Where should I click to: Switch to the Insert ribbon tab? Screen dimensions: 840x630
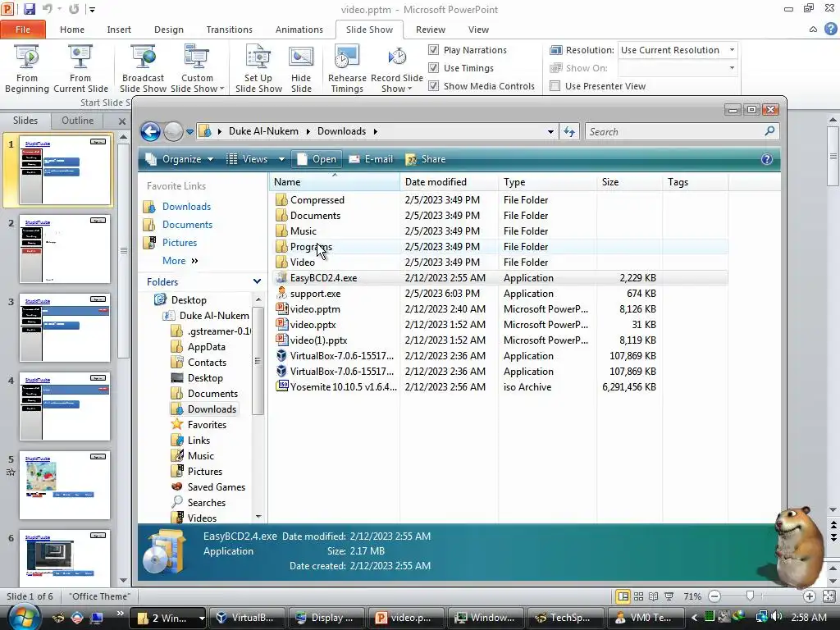coord(119,30)
